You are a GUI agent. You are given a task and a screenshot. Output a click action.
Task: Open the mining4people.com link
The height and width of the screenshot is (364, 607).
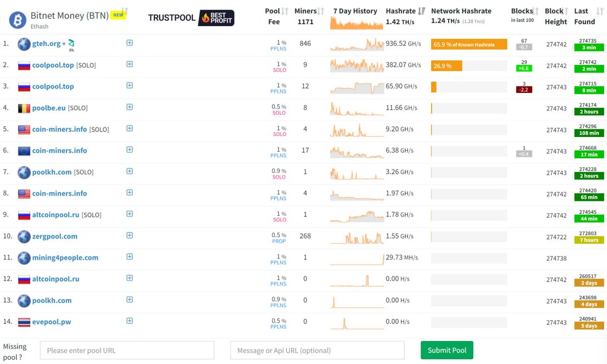[x=65, y=258]
